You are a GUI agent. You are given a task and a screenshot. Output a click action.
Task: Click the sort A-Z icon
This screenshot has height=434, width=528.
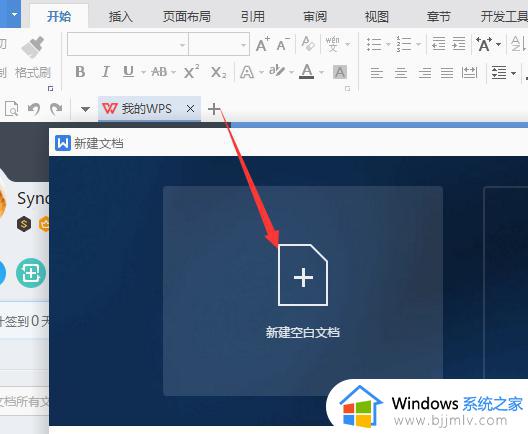(x=518, y=44)
